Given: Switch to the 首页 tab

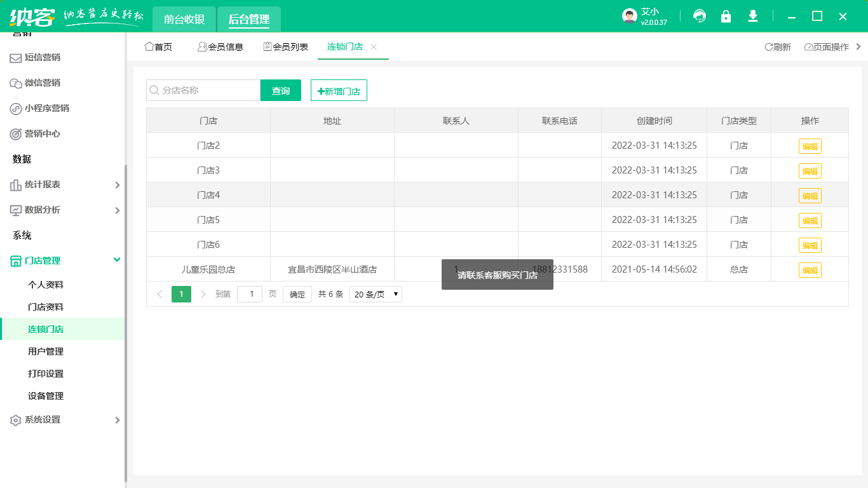Looking at the screenshot, I should pyautogui.click(x=158, y=46).
